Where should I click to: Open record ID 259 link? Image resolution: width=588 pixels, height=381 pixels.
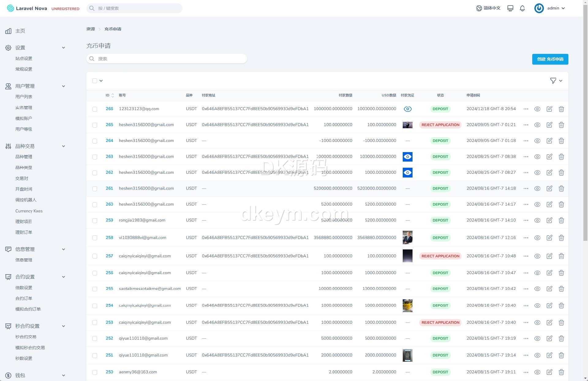pos(109,220)
